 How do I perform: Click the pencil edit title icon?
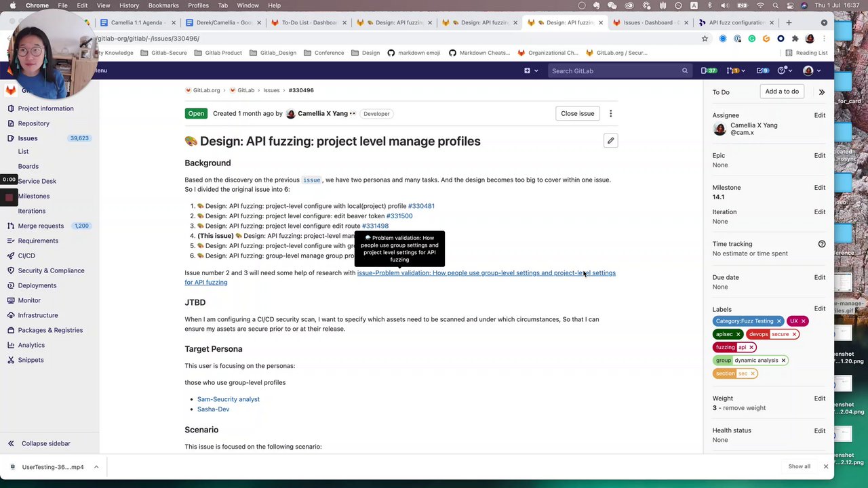tap(610, 140)
